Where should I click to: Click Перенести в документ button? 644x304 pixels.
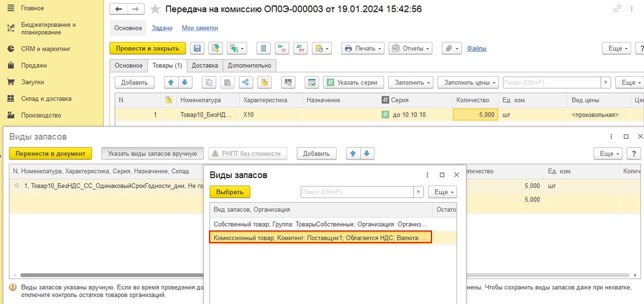(50, 153)
